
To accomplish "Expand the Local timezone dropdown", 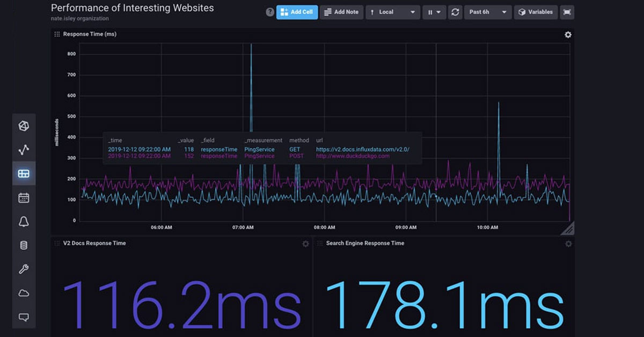I will coord(392,12).
